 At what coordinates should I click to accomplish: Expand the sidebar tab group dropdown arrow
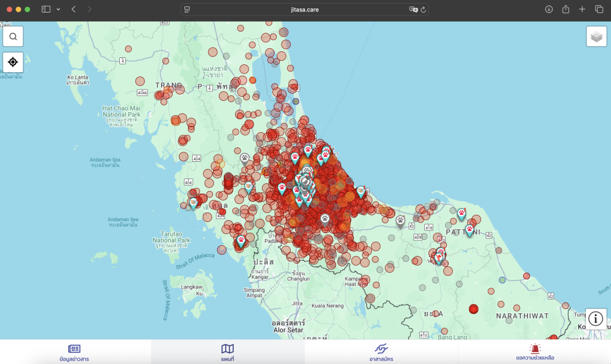click(58, 10)
